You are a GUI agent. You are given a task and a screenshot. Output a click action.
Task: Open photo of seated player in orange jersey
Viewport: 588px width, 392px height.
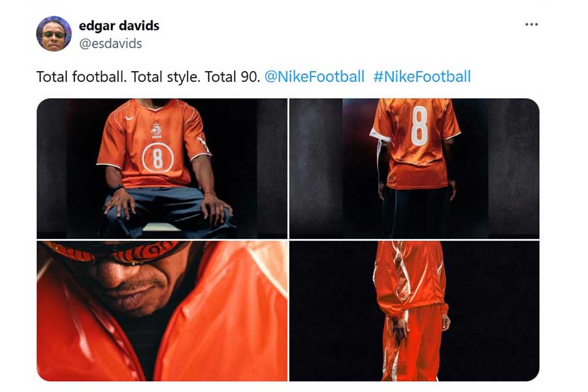162,169
